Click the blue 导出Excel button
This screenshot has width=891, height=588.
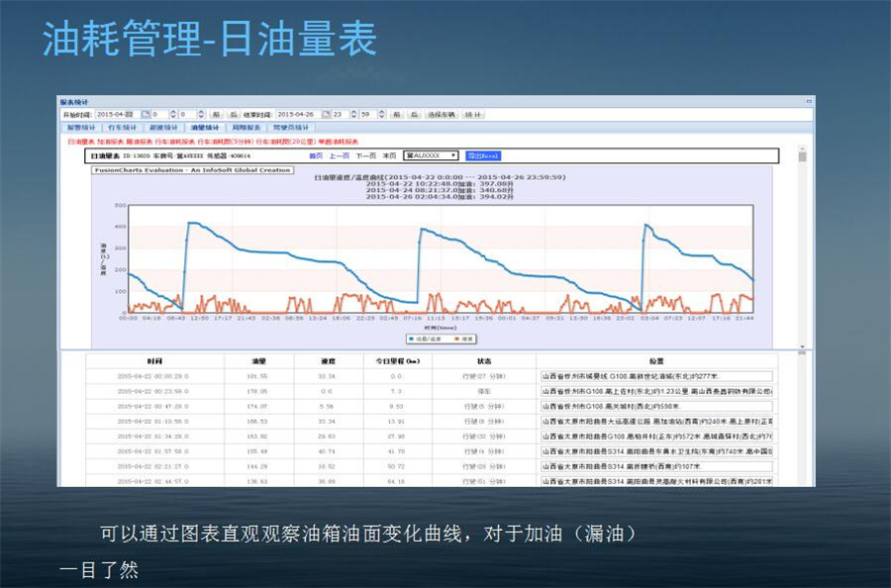coord(483,155)
